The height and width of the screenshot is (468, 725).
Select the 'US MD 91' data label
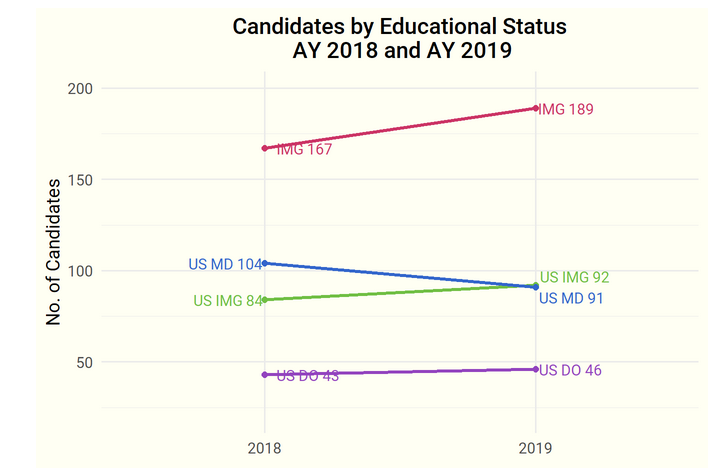570,298
